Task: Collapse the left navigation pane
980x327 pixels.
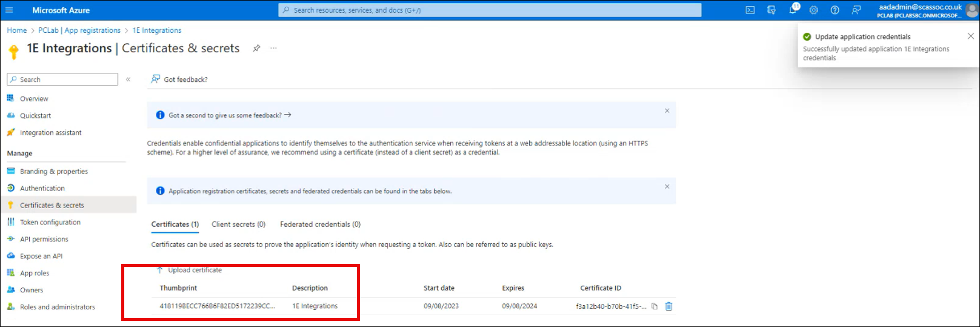Action: (128, 79)
